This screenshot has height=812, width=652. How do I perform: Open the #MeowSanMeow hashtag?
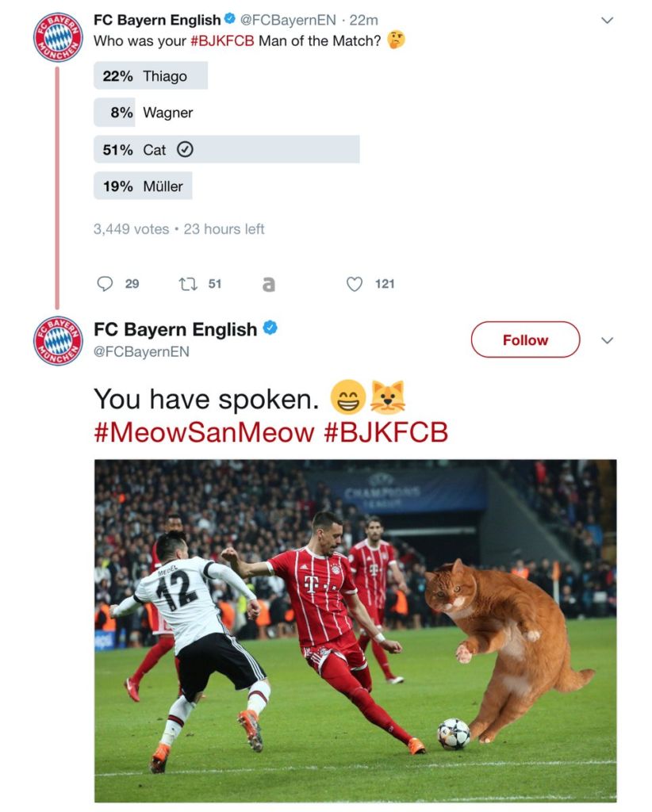[204, 432]
